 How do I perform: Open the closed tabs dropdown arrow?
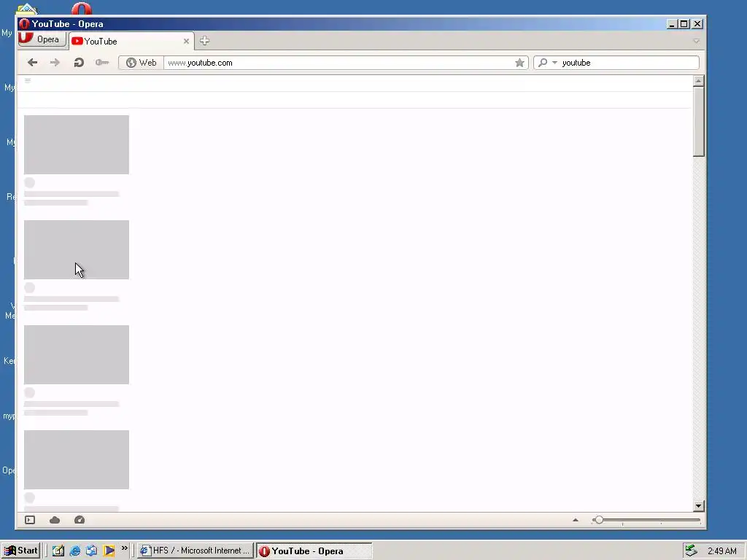pyautogui.click(x=696, y=42)
